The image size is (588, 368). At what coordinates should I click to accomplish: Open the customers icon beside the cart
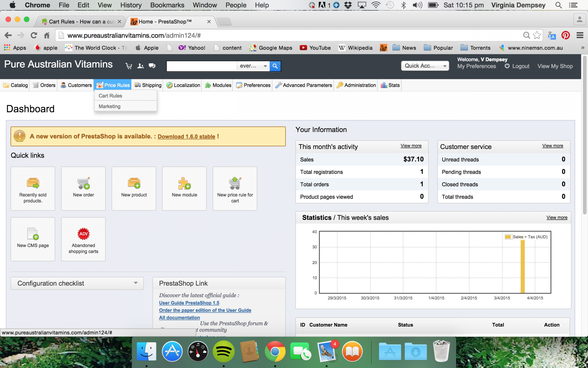coord(140,66)
